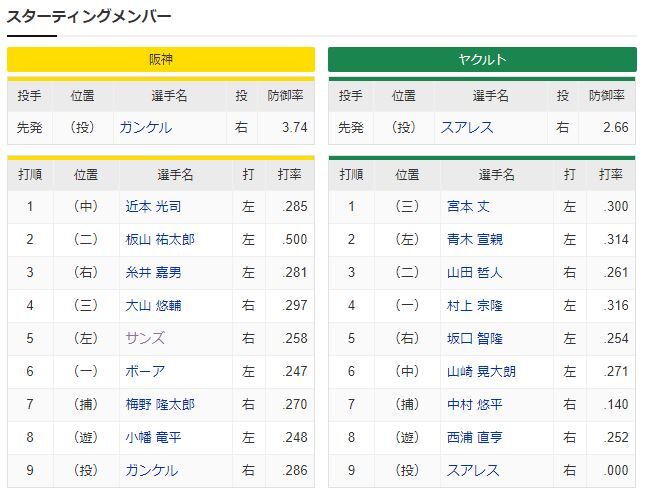Image resolution: width=645 pixels, height=504 pixels.
Task: Open 中村 悠平 catcher link
Action: [475, 404]
